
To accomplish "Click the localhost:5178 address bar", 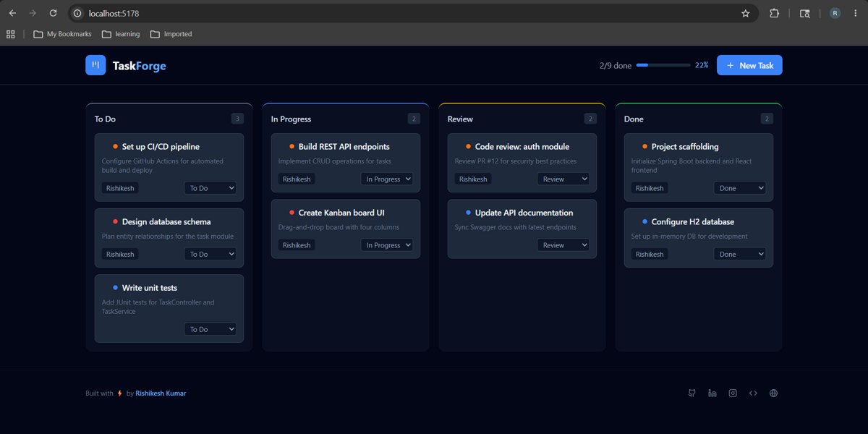I will 412,13.
